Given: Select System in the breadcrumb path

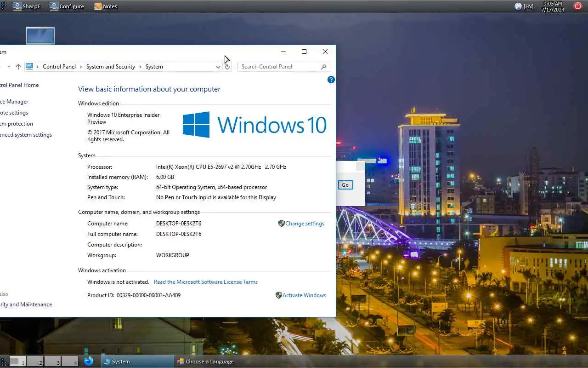Looking at the screenshot, I should (x=154, y=67).
